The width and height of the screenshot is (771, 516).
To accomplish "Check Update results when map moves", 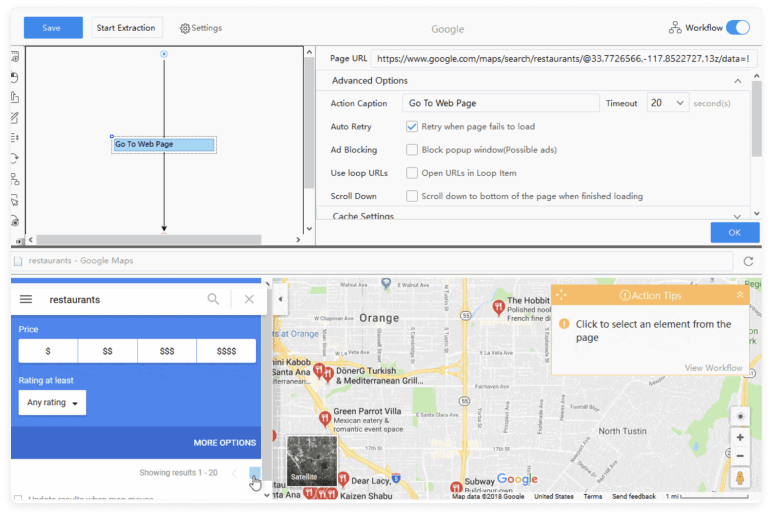I will tap(18, 498).
